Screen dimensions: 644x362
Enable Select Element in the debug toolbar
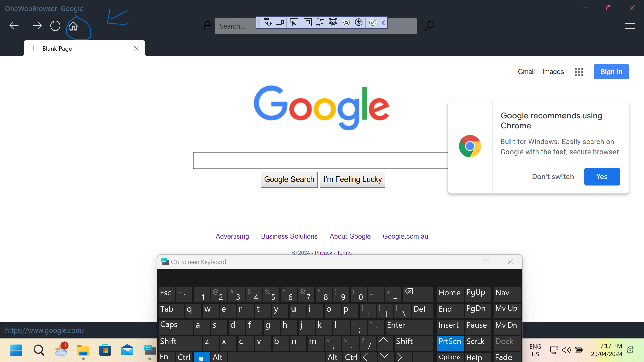294,22
